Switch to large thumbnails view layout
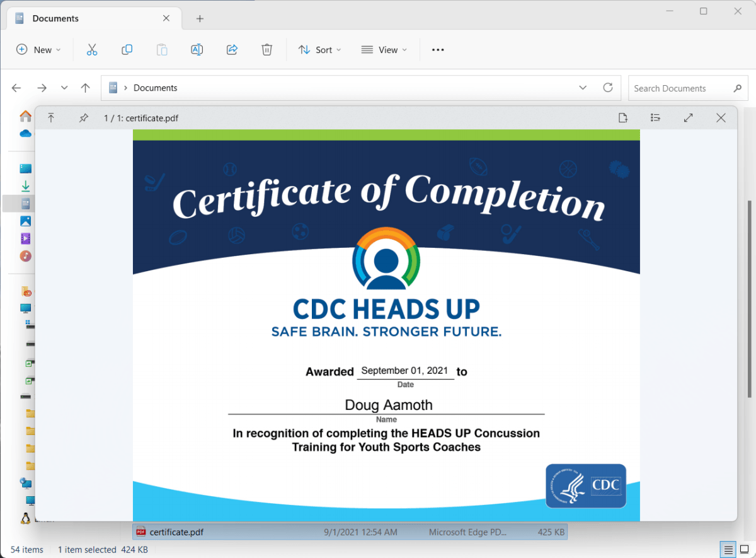 tap(744, 550)
